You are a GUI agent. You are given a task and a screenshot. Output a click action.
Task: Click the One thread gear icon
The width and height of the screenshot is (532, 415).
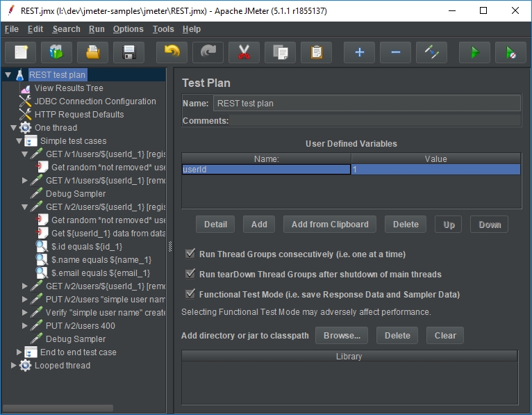[25, 128]
